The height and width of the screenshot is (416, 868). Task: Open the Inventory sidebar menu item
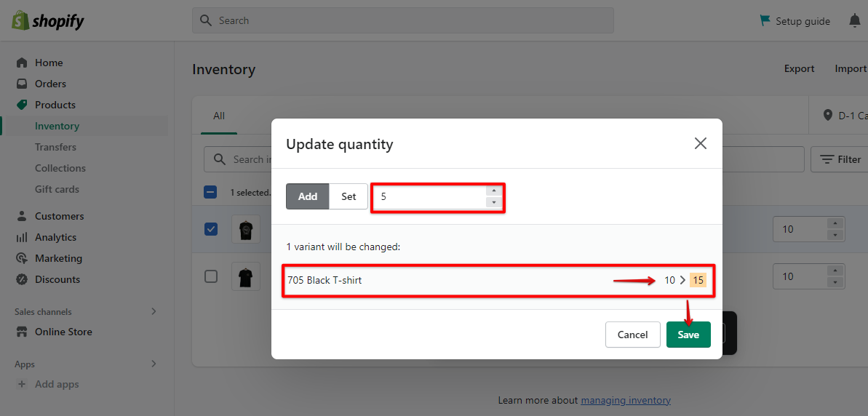(x=57, y=126)
